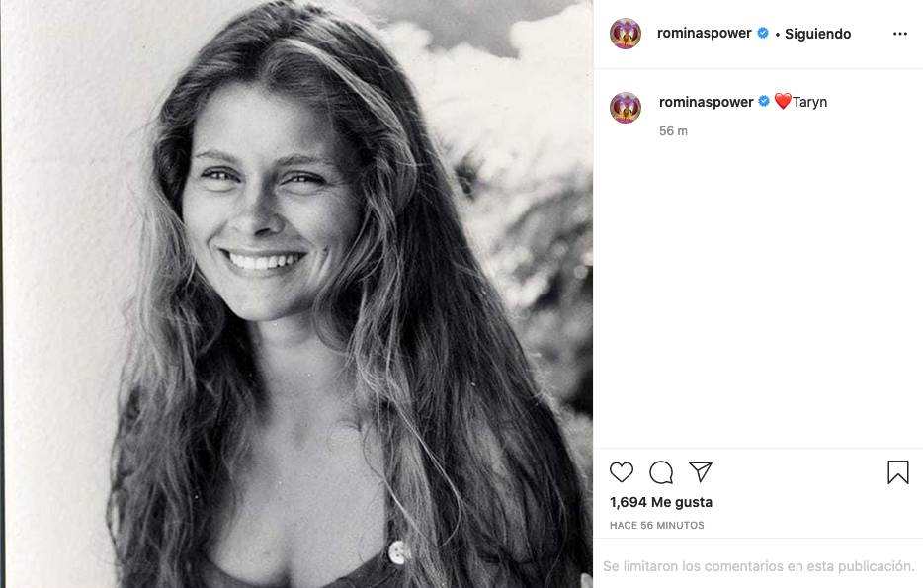Click the sky background of the photo
Image resolution: width=923 pixels, height=588 pixels.
[474, 22]
